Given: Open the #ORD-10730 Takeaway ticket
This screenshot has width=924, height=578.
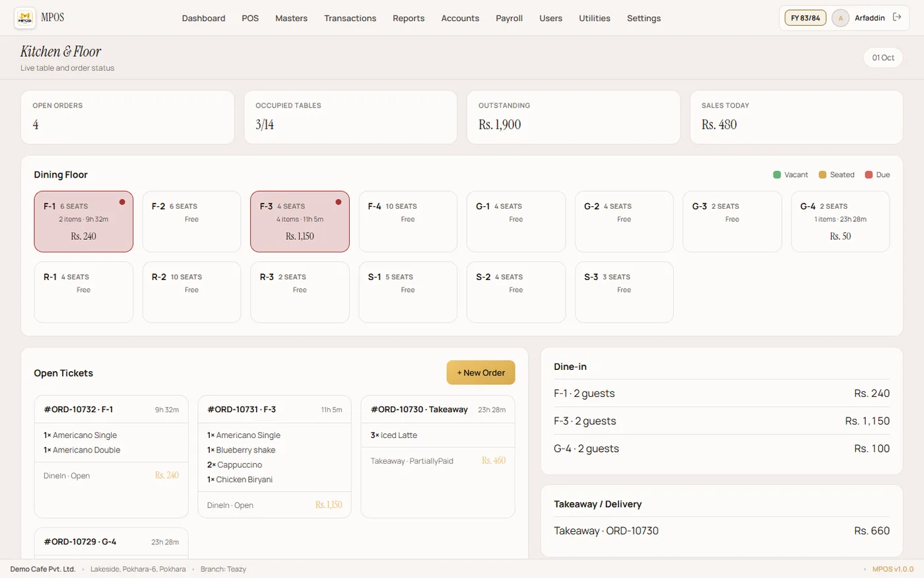Looking at the screenshot, I should pyautogui.click(x=438, y=456).
